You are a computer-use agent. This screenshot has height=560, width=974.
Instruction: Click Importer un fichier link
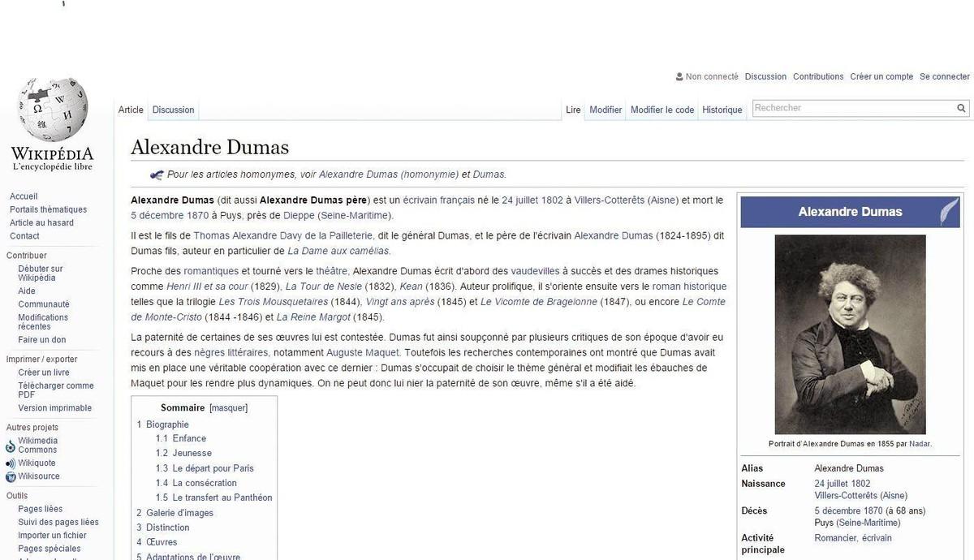pyautogui.click(x=52, y=536)
